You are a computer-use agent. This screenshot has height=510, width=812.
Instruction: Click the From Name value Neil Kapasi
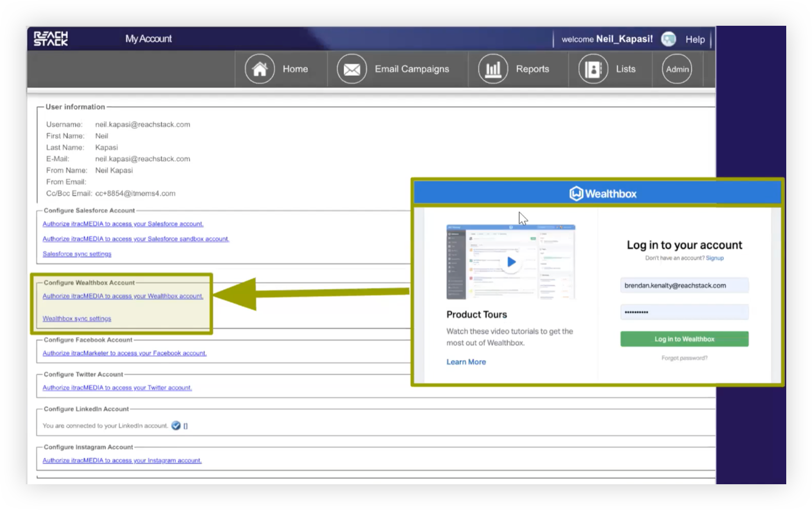tap(114, 170)
